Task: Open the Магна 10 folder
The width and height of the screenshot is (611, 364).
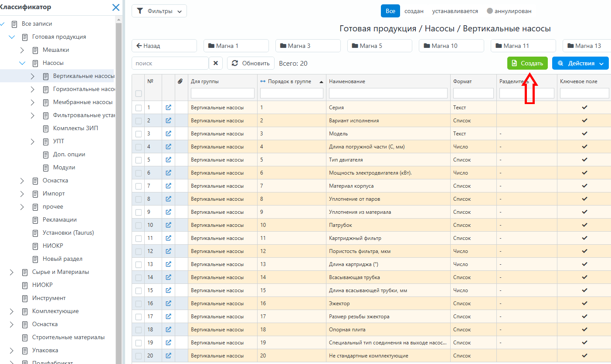Action: click(451, 46)
